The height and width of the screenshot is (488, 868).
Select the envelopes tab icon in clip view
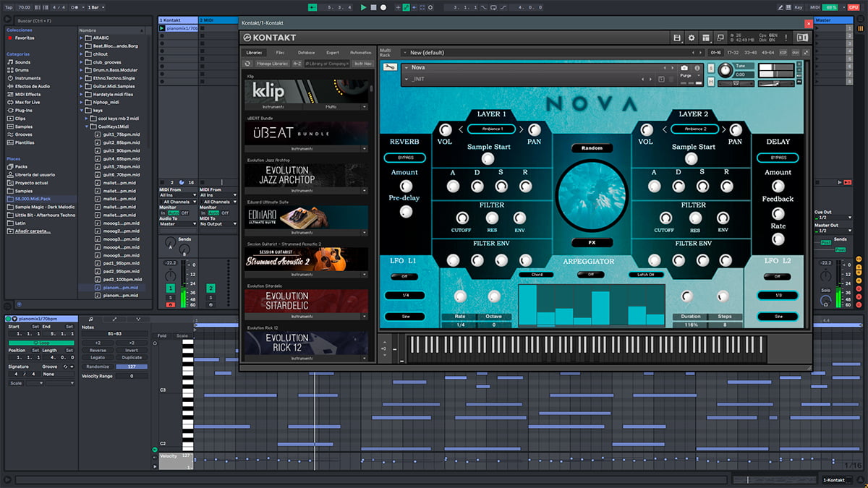coord(115,319)
